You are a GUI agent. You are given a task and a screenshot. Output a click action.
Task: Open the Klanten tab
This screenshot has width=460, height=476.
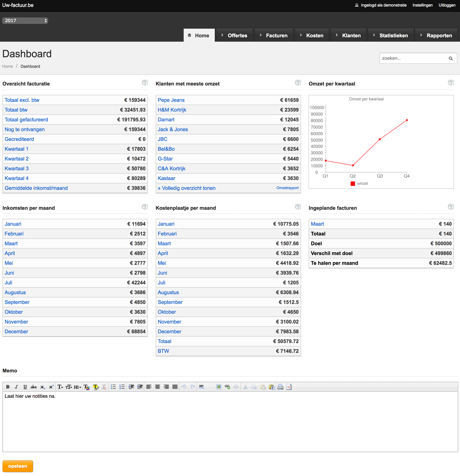click(x=348, y=36)
